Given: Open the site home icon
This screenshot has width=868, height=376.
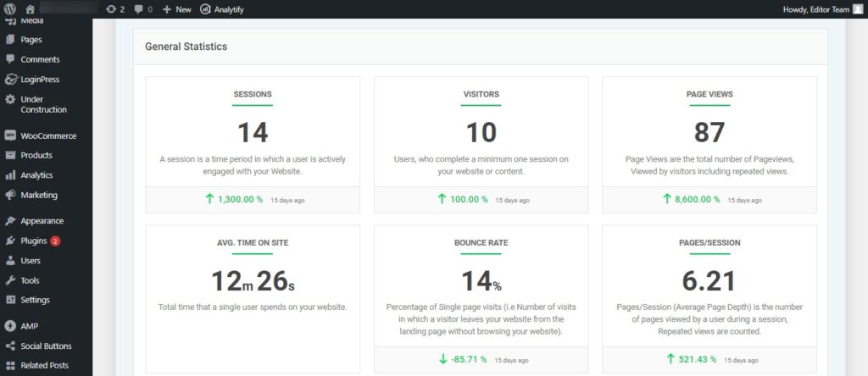Looking at the screenshot, I should click(x=30, y=9).
